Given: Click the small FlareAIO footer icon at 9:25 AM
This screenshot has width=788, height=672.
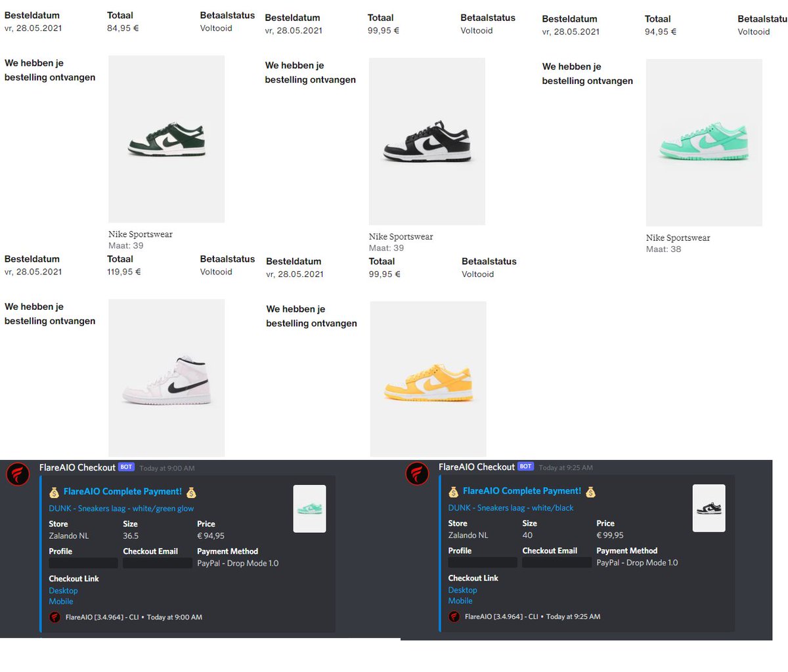Looking at the screenshot, I should 454,617.
